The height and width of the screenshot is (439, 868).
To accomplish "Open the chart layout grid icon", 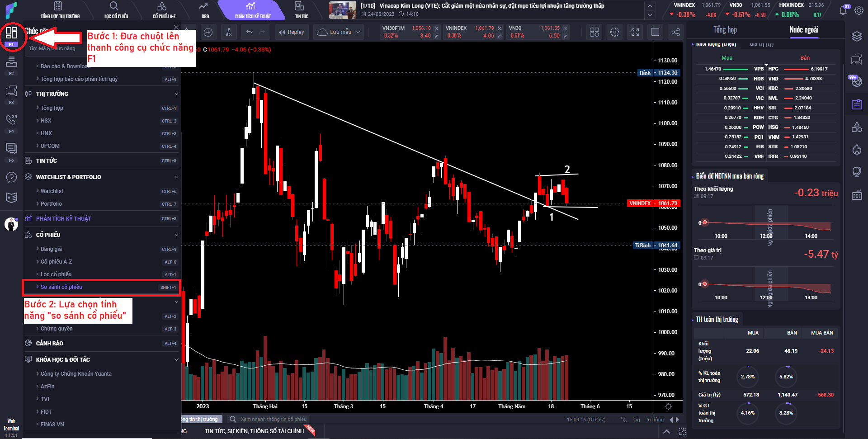I will (594, 32).
